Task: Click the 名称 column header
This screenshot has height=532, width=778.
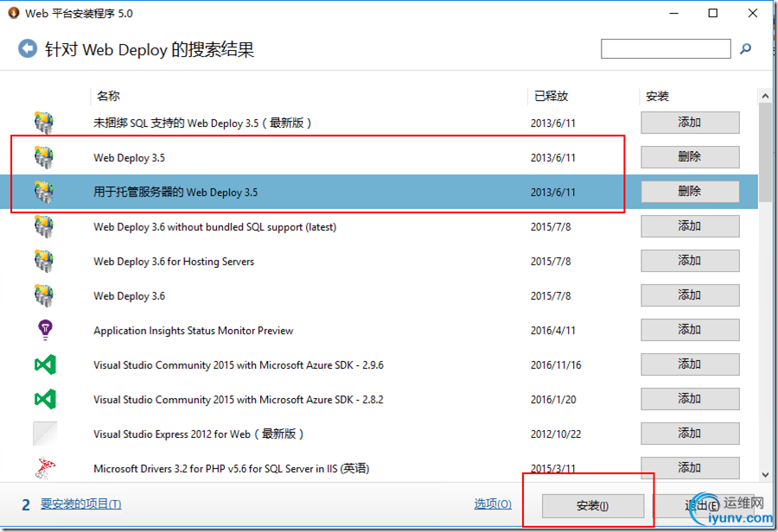Action: [108, 96]
